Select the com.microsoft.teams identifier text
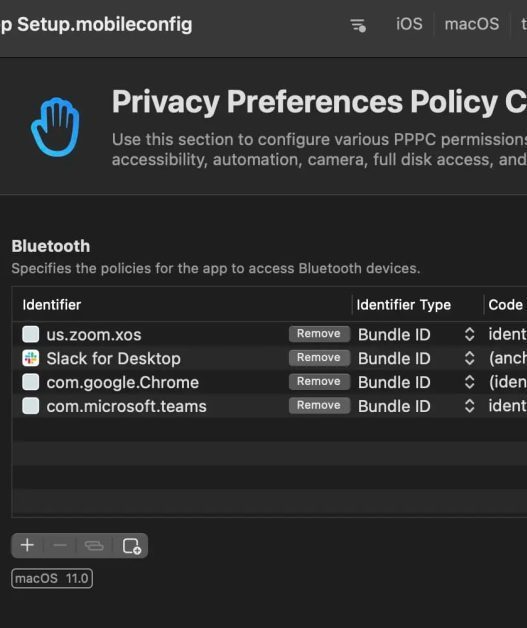The width and height of the screenshot is (527, 628). tap(127, 407)
